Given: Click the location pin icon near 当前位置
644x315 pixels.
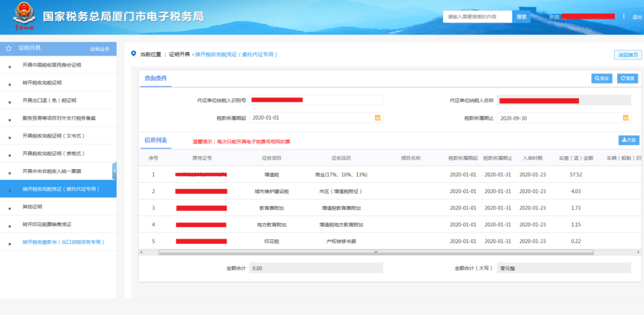Looking at the screenshot, I should [133, 54].
